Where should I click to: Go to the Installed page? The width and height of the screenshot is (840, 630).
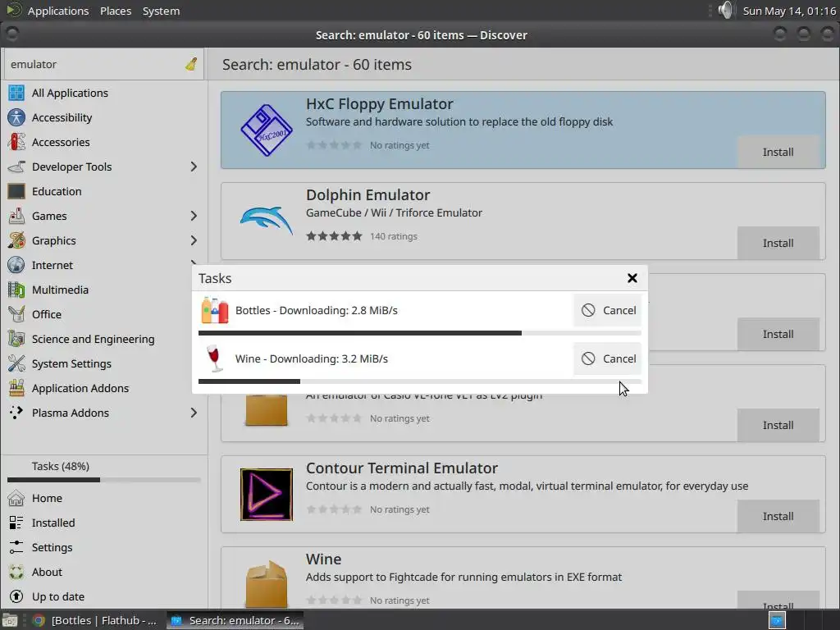pyautogui.click(x=104, y=523)
